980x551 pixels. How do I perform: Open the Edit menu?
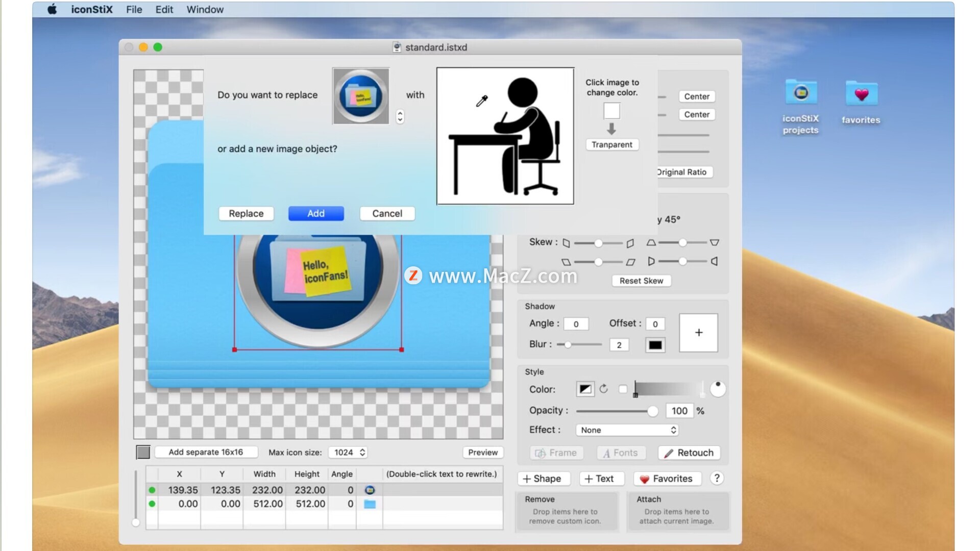[x=164, y=9]
